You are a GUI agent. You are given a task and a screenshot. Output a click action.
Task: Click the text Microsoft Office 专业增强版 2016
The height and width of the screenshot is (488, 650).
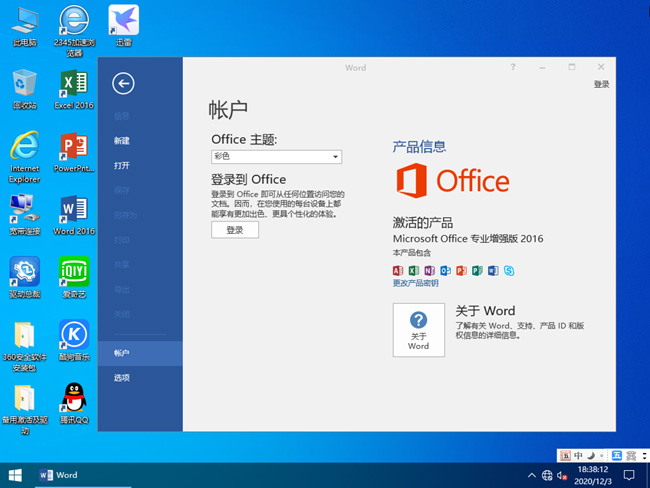(468, 238)
